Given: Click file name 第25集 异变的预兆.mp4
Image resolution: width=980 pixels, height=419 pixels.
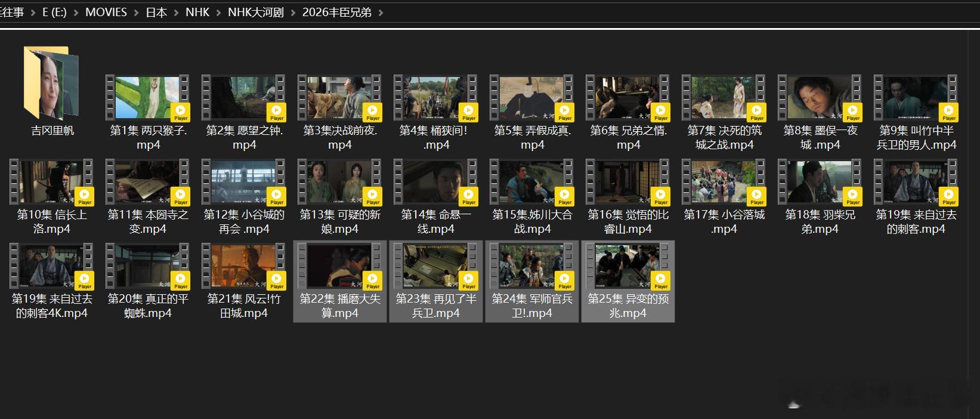Looking at the screenshot, I should pos(627,306).
